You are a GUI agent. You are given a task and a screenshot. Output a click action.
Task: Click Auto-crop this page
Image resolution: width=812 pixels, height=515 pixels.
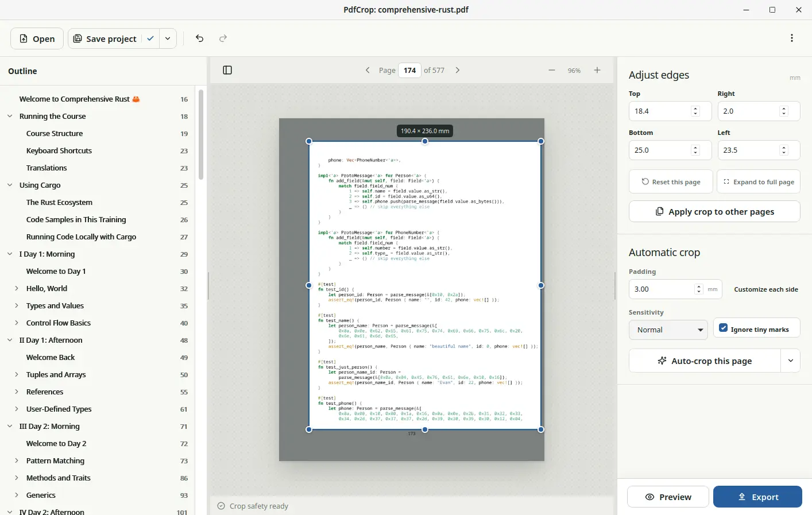click(705, 361)
